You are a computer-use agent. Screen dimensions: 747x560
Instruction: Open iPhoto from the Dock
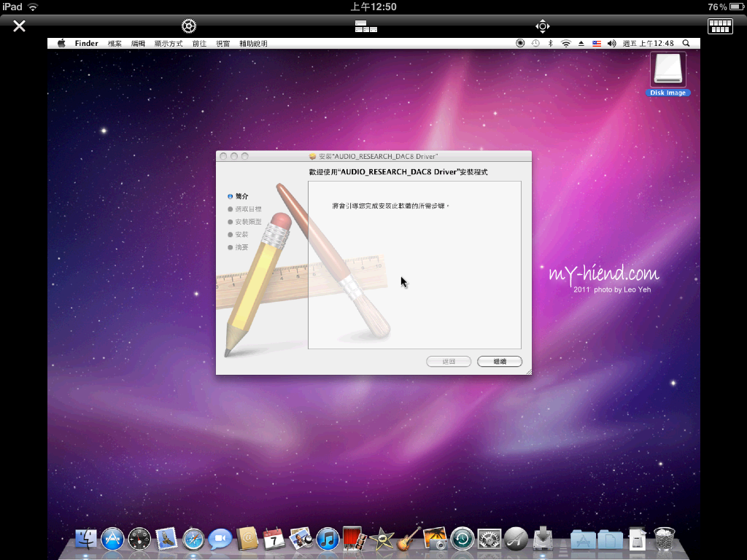pyautogui.click(x=435, y=539)
